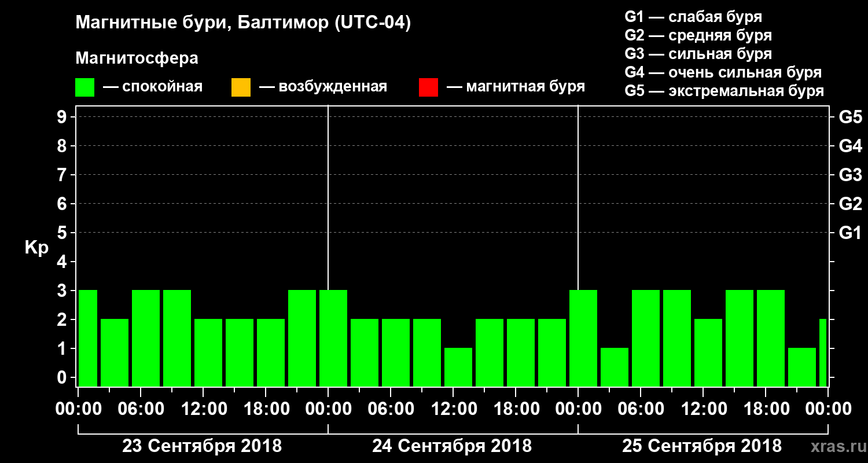Image resolution: width=868 pixels, height=463 pixels.
Task: Click the 'Kp' axis title
Action: tap(36, 248)
